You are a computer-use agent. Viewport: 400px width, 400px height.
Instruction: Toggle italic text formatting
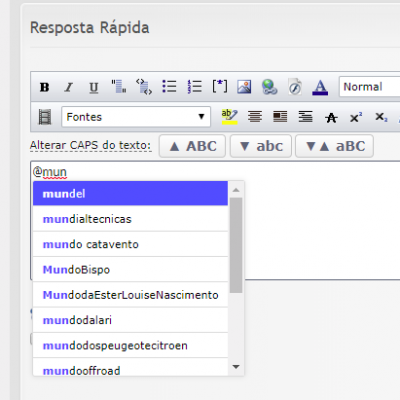coord(69,87)
